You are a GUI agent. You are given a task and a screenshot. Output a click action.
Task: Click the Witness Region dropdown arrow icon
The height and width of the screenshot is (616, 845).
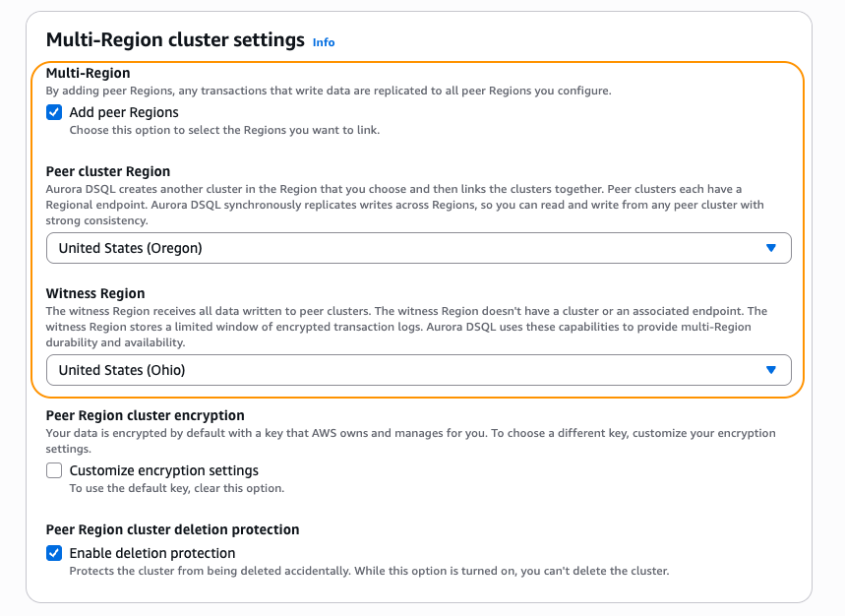[772, 369]
